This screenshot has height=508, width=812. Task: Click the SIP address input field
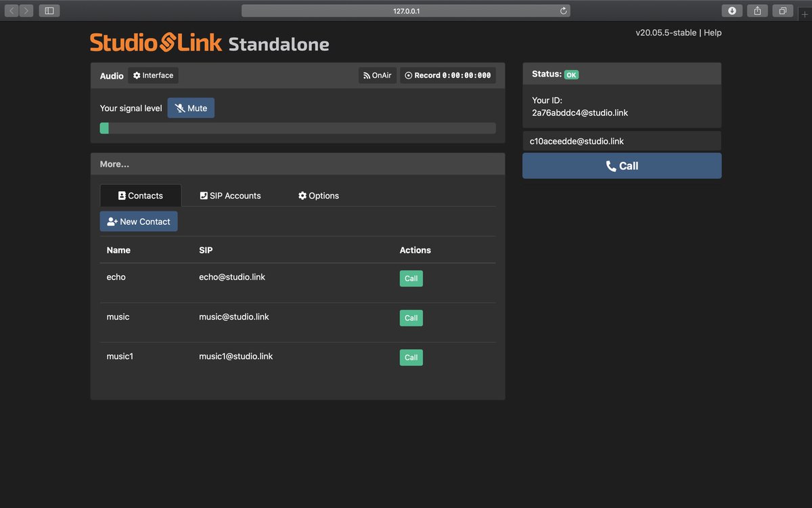(x=622, y=141)
